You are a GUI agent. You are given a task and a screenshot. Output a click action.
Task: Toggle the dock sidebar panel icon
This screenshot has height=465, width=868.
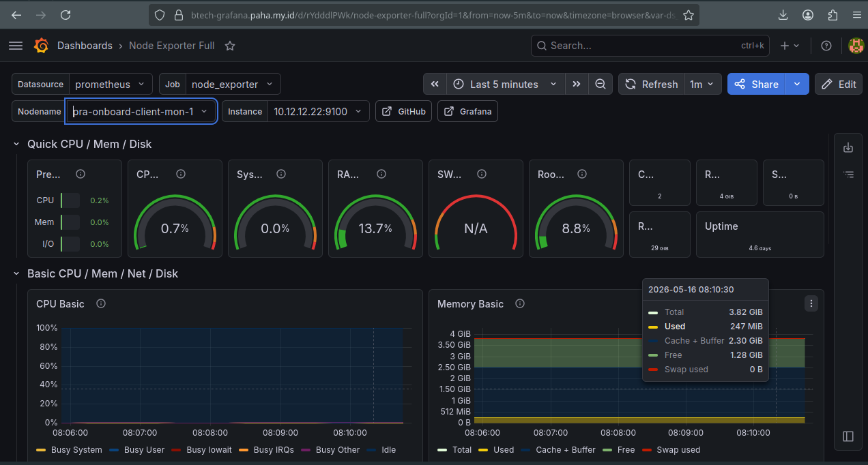point(848,436)
